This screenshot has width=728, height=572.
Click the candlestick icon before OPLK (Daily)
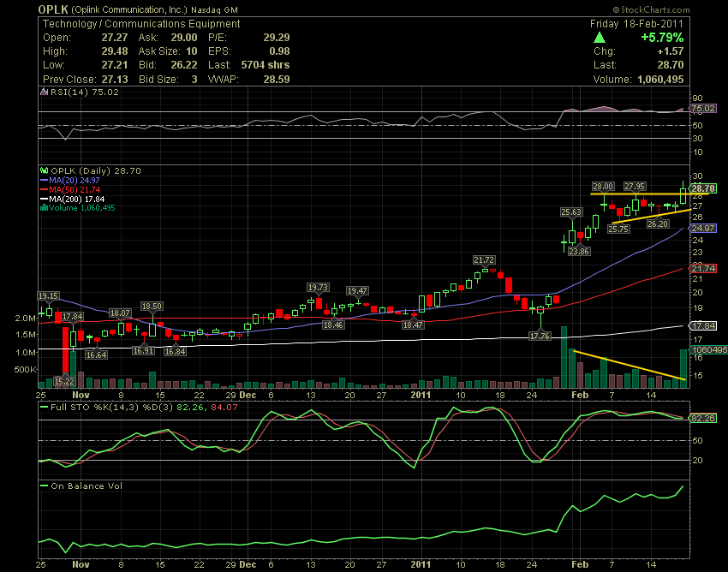pyautogui.click(x=44, y=171)
